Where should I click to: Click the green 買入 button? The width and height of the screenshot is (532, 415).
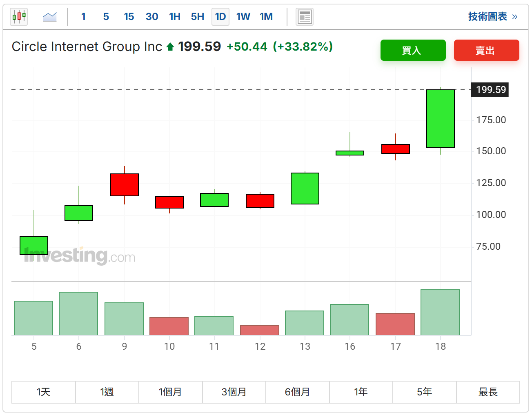[413, 50]
